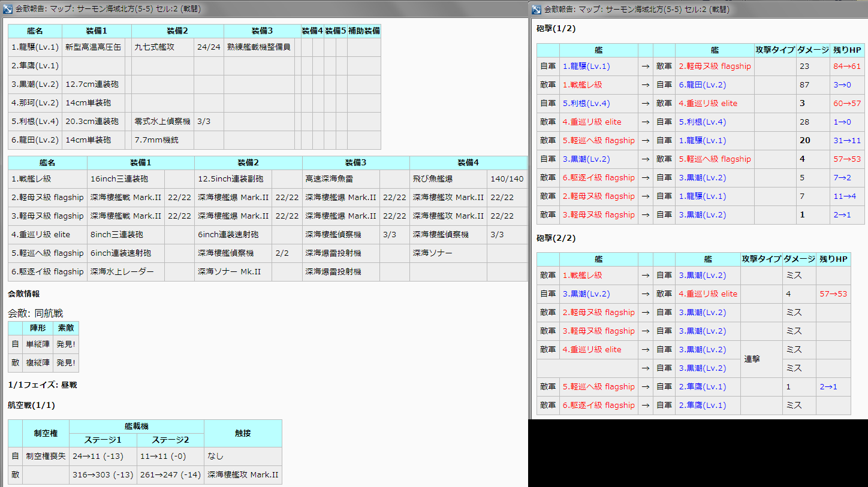Click the 制空権喪失 cell
This screenshot has width=868, height=487.
pos(46,456)
